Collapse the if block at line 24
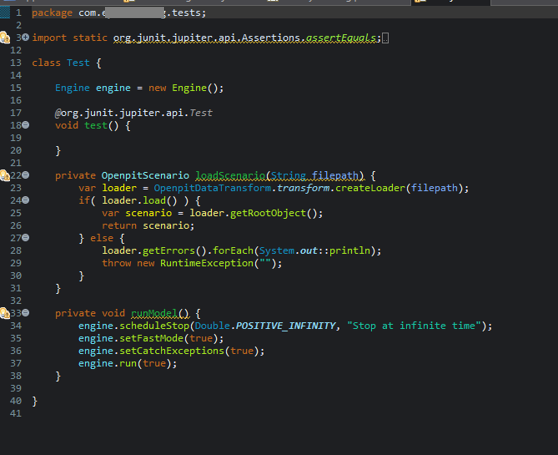Image resolution: width=558 pixels, height=455 pixels. 26,200
